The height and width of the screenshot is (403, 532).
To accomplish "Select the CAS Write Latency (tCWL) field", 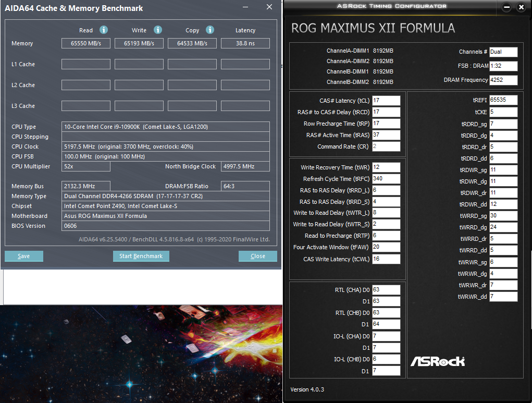I will [386, 259].
